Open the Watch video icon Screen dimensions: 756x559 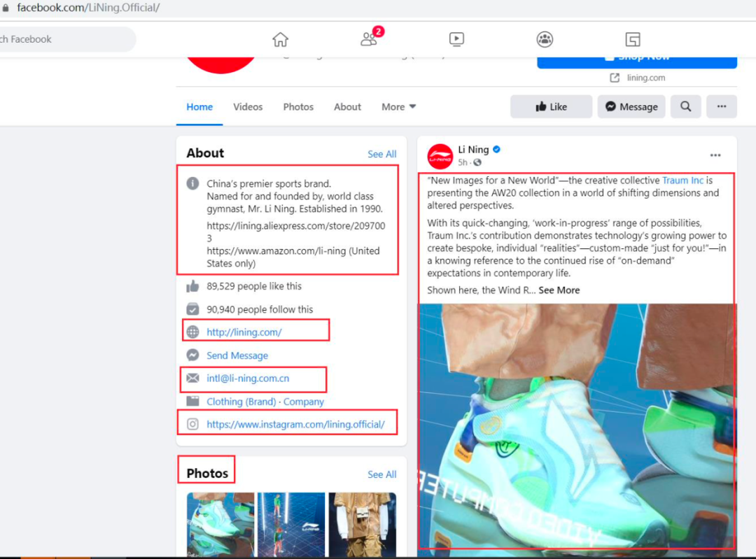(x=456, y=39)
